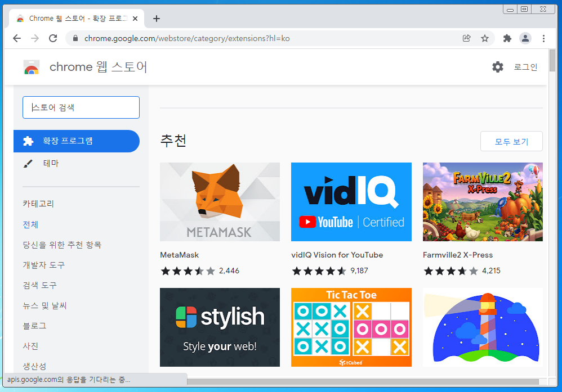Open the lighthouse extension thumbnail

(483, 327)
